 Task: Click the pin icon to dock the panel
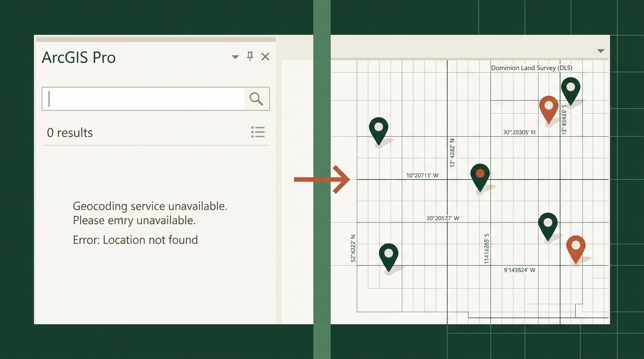click(x=250, y=56)
